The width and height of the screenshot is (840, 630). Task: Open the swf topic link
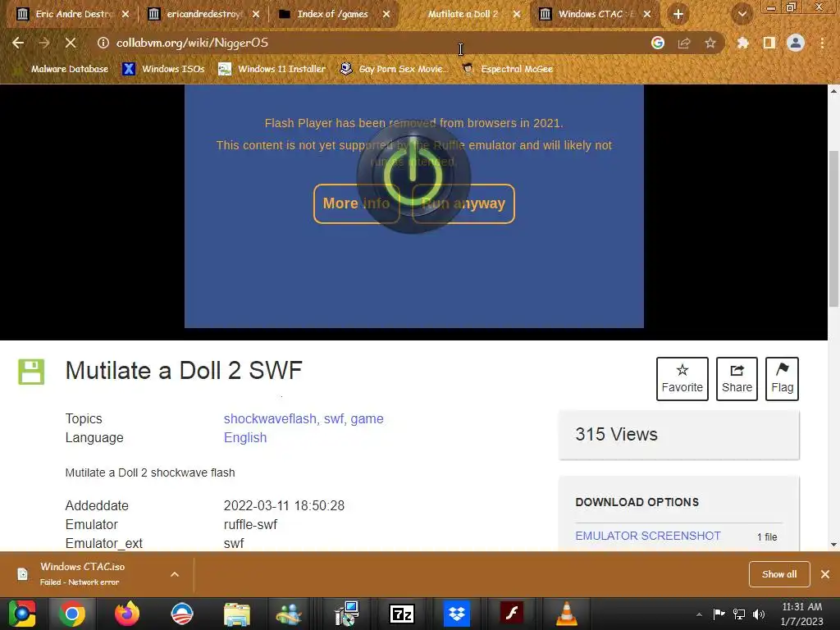pyautogui.click(x=335, y=419)
